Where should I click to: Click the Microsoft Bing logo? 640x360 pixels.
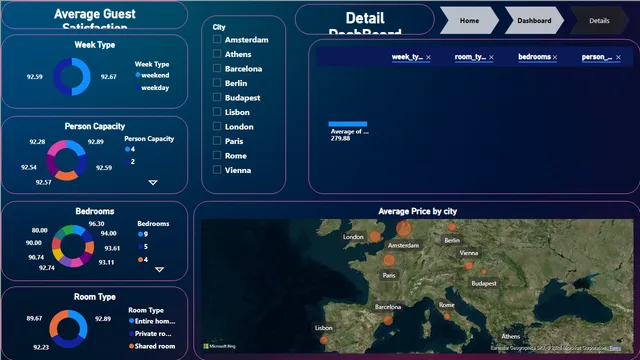coord(220,346)
